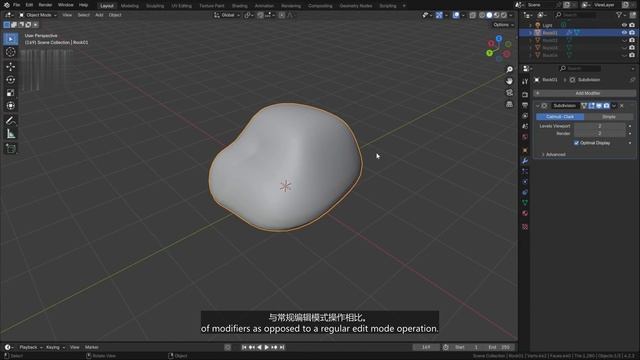Select the Add Cube tool
The height and width of the screenshot is (360, 640).
pyautogui.click(x=11, y=148)
